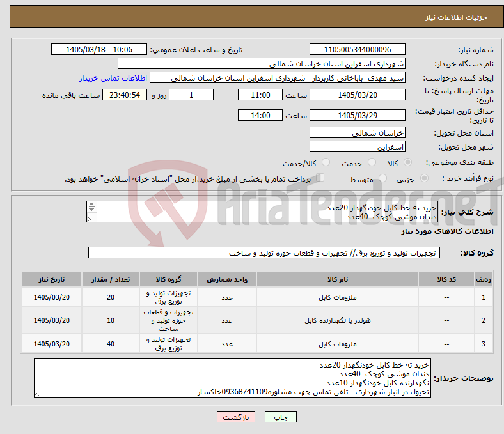
Task: Click the نام دستگاه خریدار field
Action: (262, 64)
